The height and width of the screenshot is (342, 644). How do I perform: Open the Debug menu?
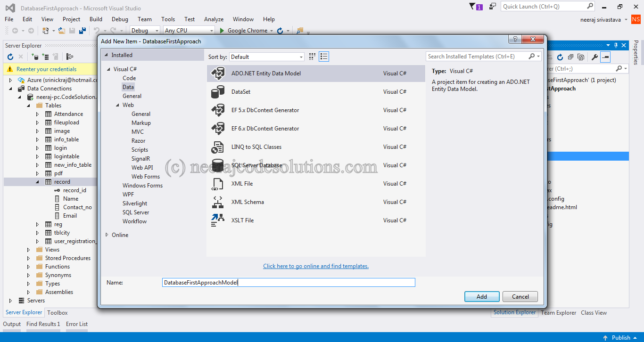coord(120,19)
